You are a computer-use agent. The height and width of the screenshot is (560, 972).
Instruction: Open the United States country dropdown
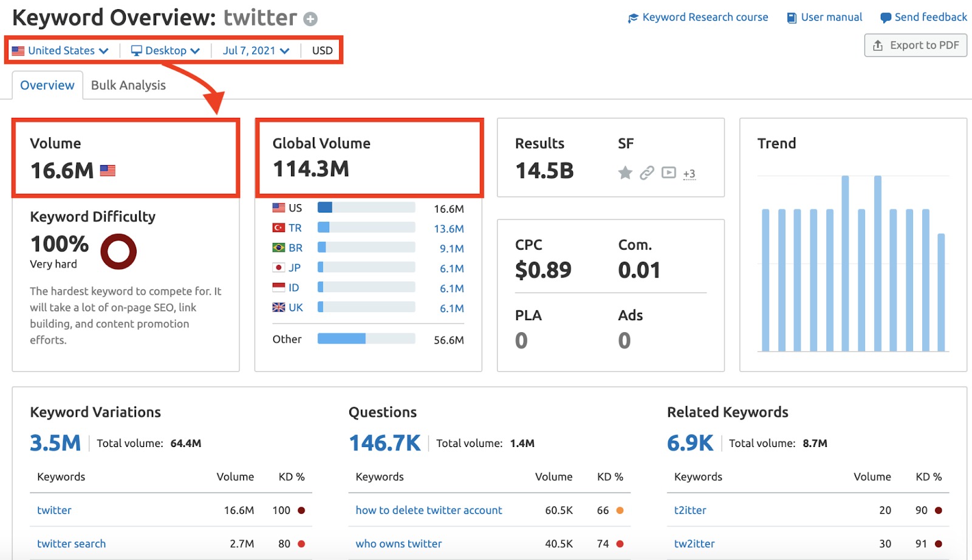point(60,50)
